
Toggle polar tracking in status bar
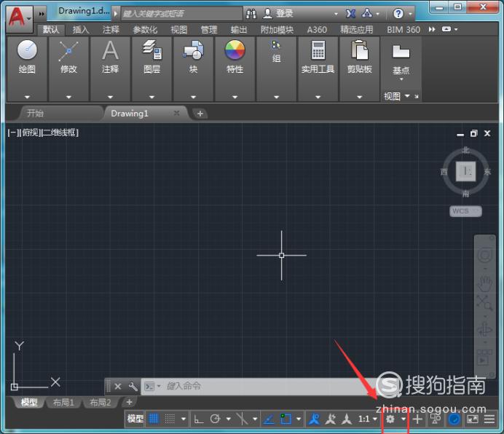point(215,419)
